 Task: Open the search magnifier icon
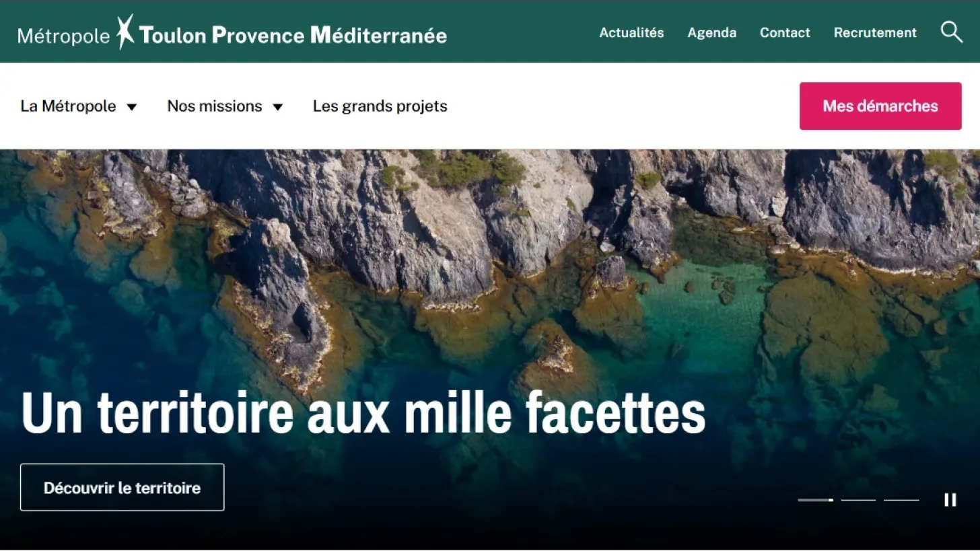951,32
